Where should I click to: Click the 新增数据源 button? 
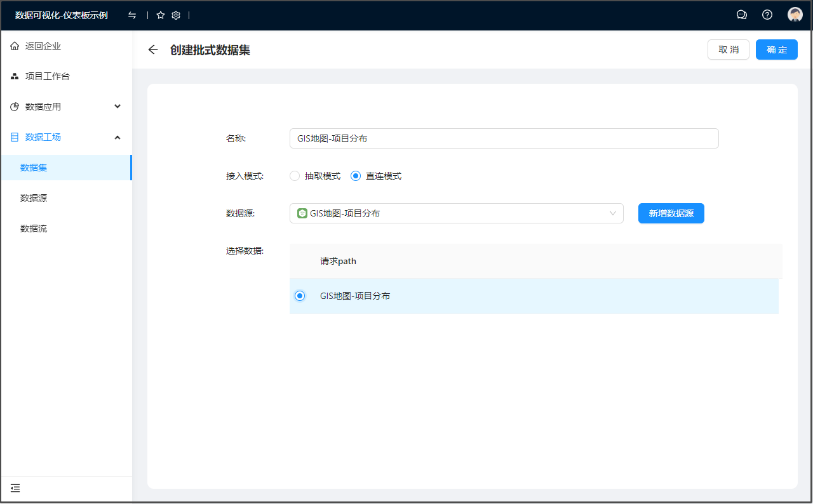coord(671,213)
